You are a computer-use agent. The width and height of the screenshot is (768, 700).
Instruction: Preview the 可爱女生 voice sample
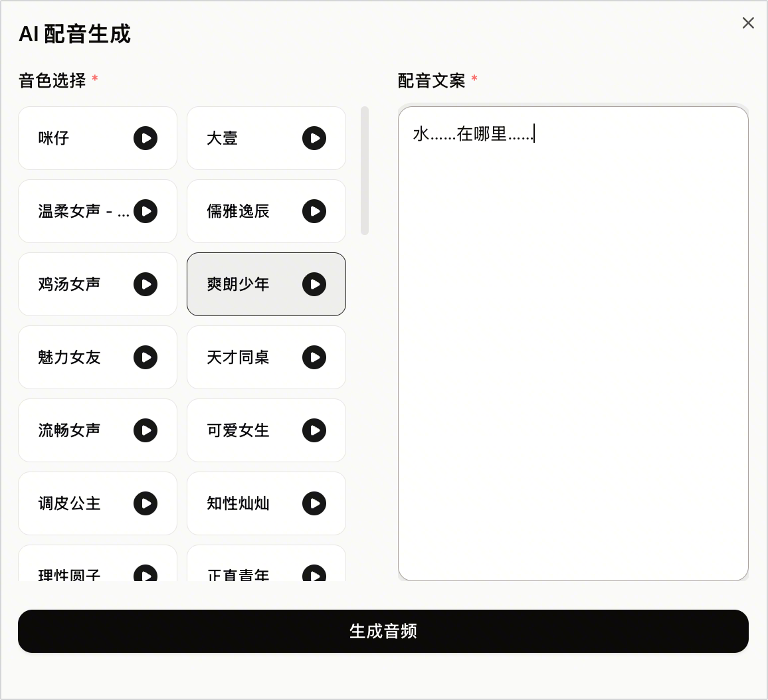314,430
